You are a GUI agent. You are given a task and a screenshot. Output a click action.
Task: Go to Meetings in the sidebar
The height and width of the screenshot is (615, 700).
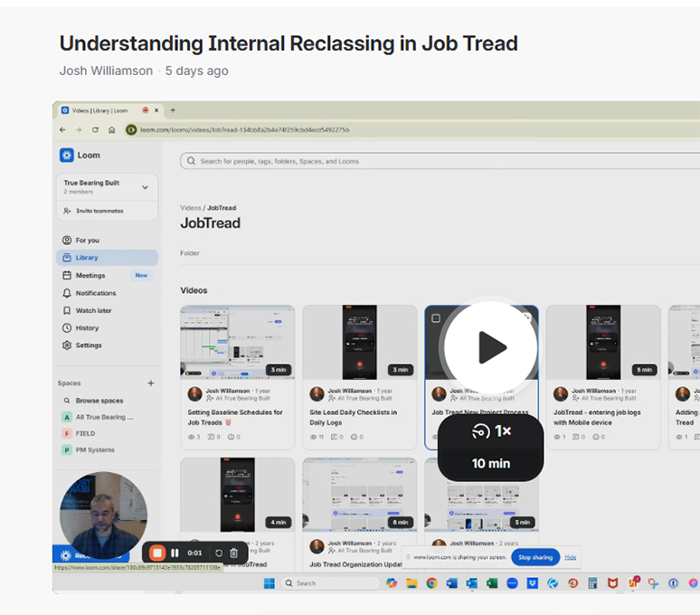point(90,276)
